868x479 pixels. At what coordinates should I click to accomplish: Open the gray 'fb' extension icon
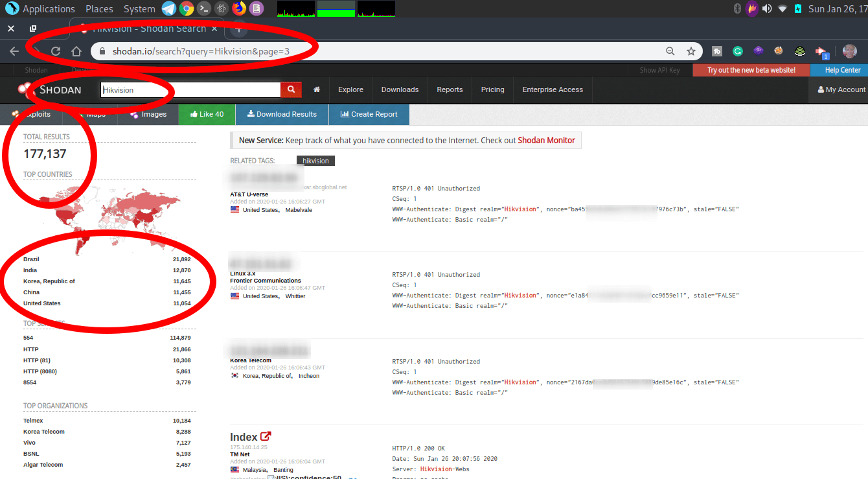tap(717, 51)
